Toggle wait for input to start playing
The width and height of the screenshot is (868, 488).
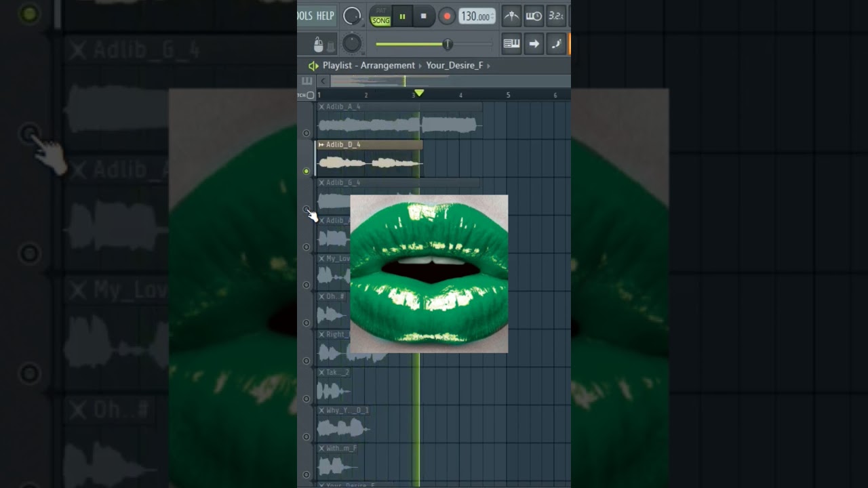tap(534, 16)
